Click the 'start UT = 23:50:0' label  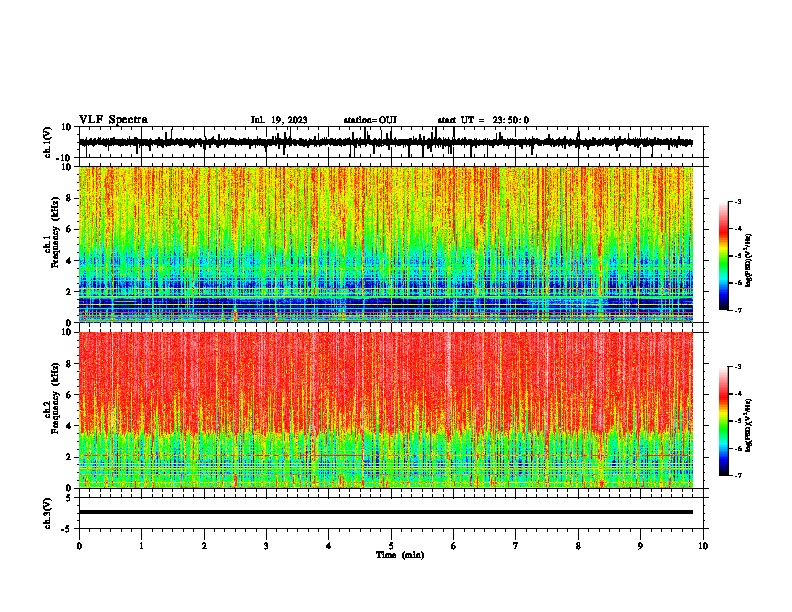tap(483, 120)
